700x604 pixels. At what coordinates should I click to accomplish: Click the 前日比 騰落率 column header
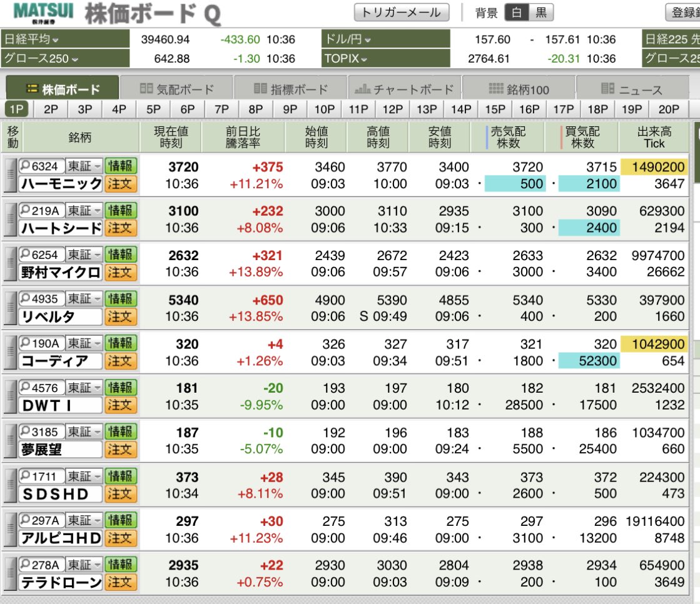[243, 138]
